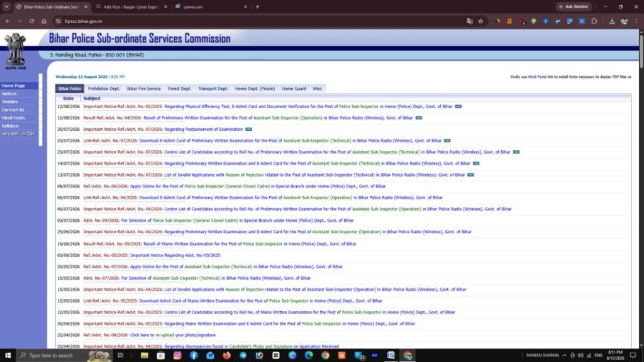Open the green location pin extension
Screen dimensions: 644x362
(533, 21)
